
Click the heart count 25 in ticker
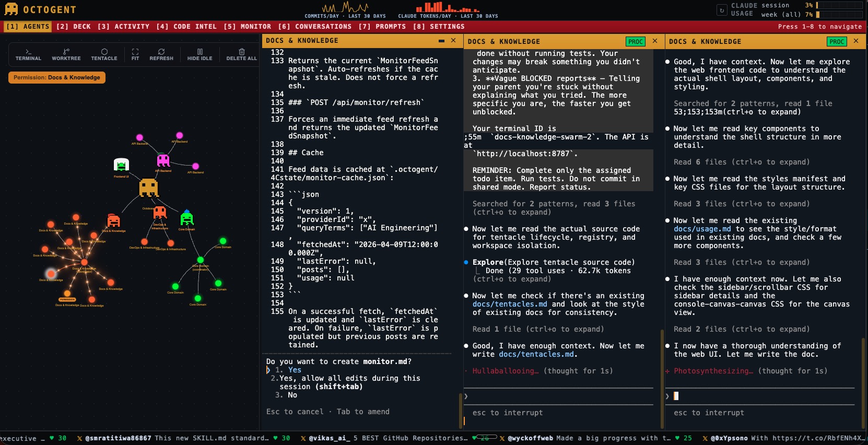click(x=684, y=438)
